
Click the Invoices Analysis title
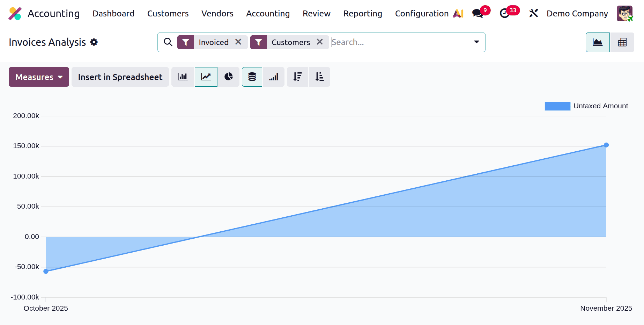pyautogui.click(x=47, y=42)
